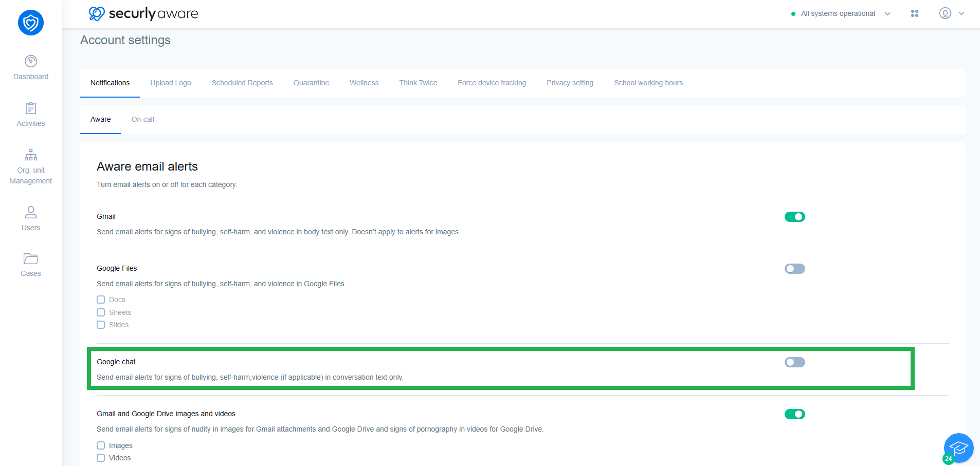Click the All systems operational text
980x466 pixels.
tap(838, 13)
